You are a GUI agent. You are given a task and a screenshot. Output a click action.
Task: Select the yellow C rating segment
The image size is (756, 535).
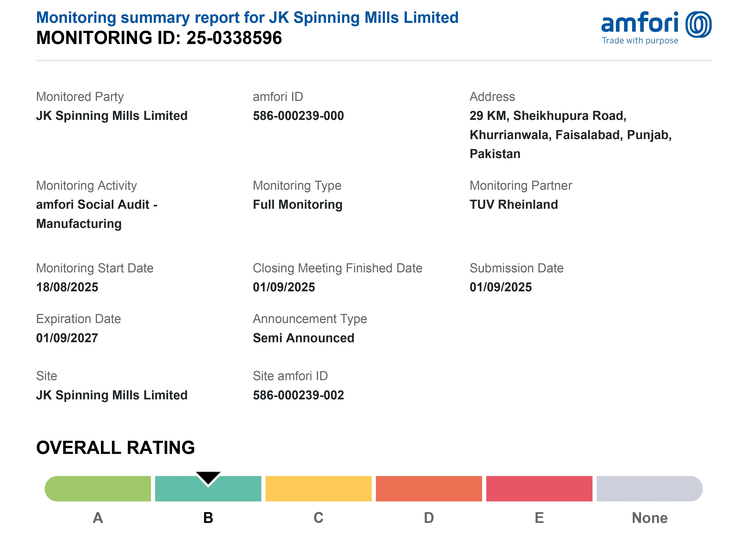(x=318, y=489)
